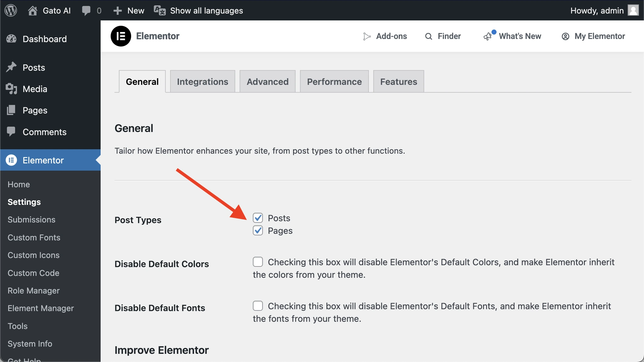Image resolution: width=644 pixels, height=362 pixels.
Task: Switch to the Integrations tab
Action: coord(203,82)
